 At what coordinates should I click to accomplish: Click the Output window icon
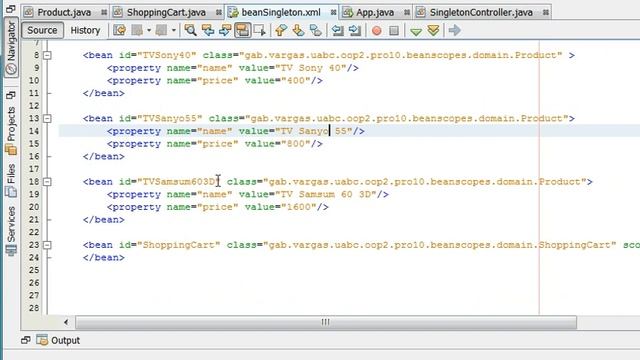[42, 340]
